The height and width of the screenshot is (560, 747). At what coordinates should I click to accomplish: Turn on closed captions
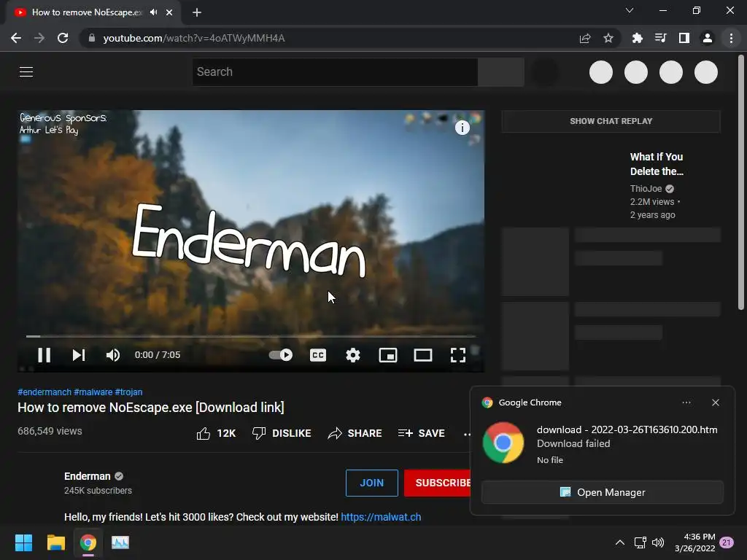[x=318, y=355]
